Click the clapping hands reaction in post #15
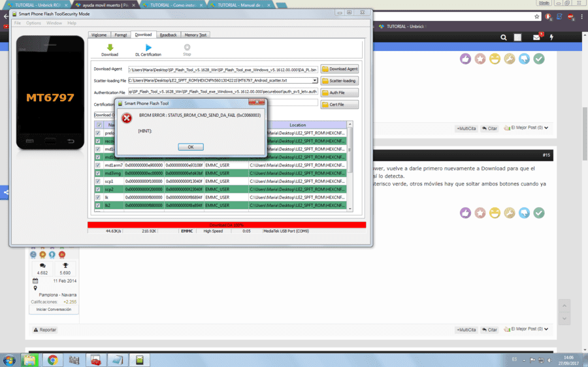Viewport: 588px width, 367px height. (509, 213)
